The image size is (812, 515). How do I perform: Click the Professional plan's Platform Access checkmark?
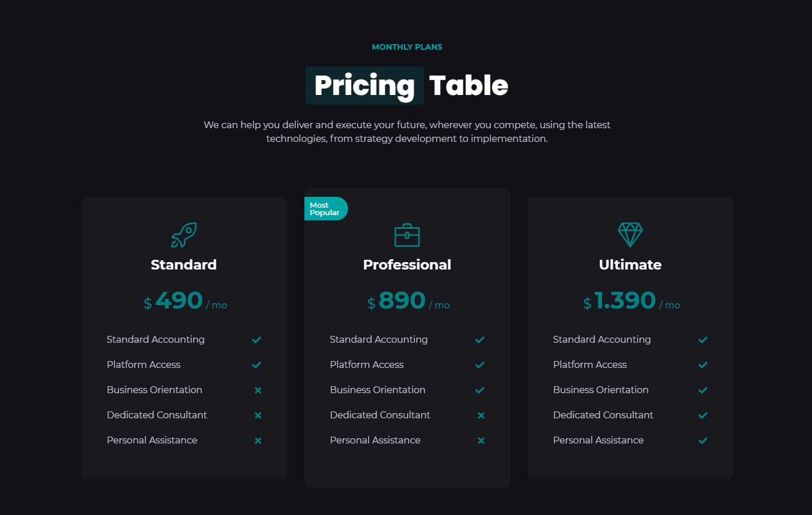480,365
